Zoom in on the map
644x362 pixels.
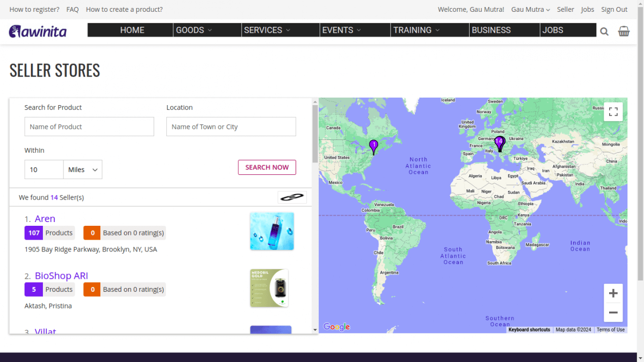pos(613,293)
